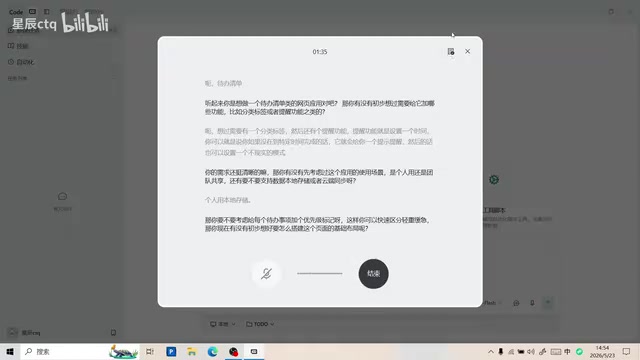This screenshot has height=360, width=640.
Task: Click the audio waveform line indicator
Action: (320, 273)
